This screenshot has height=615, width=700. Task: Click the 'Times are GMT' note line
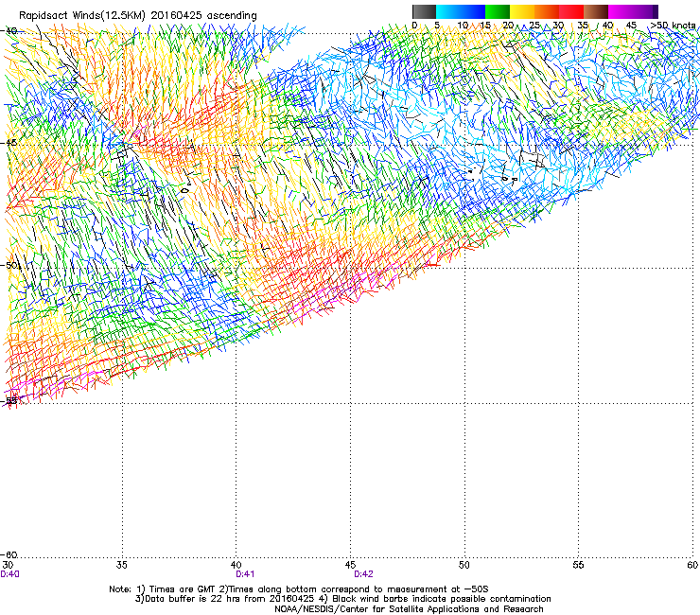pyautogui.click(x=299, y=589)
